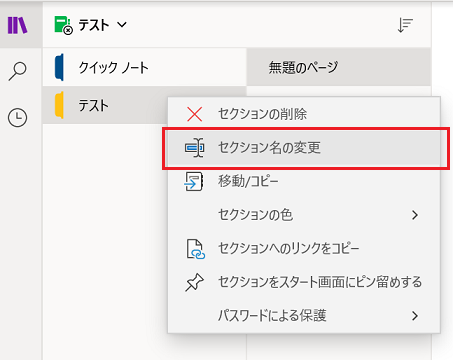
Task: Open recent notes clock icon
Action: pyautogui.click(x=17, y=117)
